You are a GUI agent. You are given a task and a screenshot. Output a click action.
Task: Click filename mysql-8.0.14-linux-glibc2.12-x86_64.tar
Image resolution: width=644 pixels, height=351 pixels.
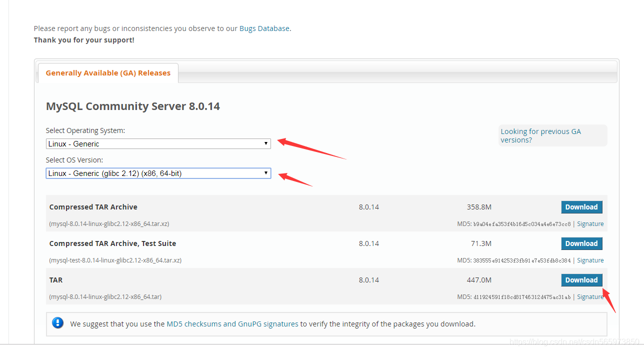click(x=105, y=297)
